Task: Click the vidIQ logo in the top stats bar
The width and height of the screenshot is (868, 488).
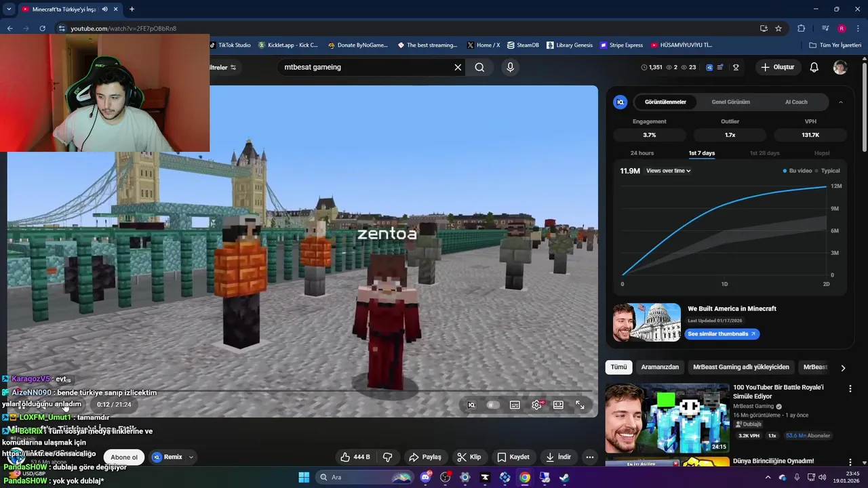Action: click(709, 67)
